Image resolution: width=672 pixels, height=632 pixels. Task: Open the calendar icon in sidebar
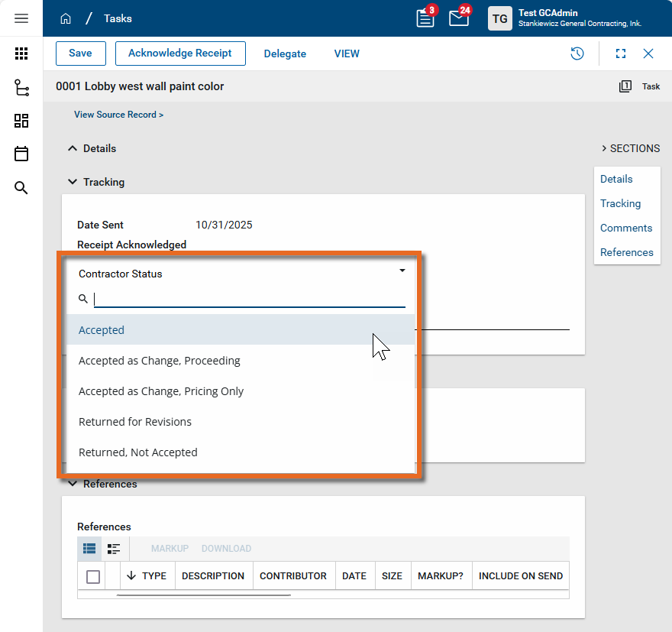click(21, 154)
